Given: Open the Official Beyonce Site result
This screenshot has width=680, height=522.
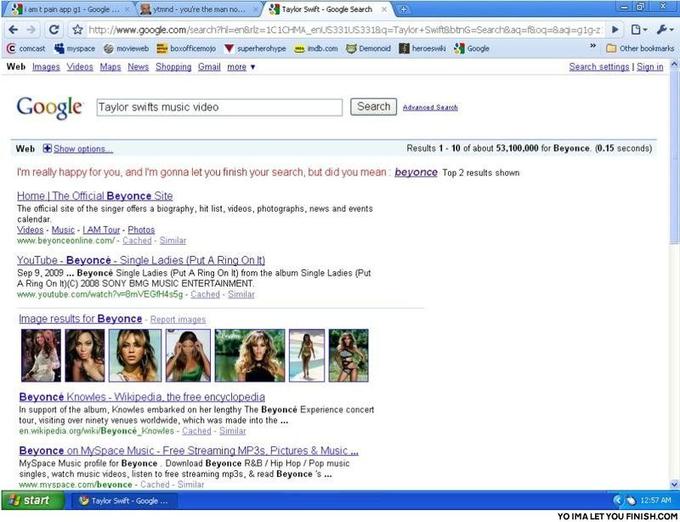Looking at the screenshot, I should pos(95,196).
